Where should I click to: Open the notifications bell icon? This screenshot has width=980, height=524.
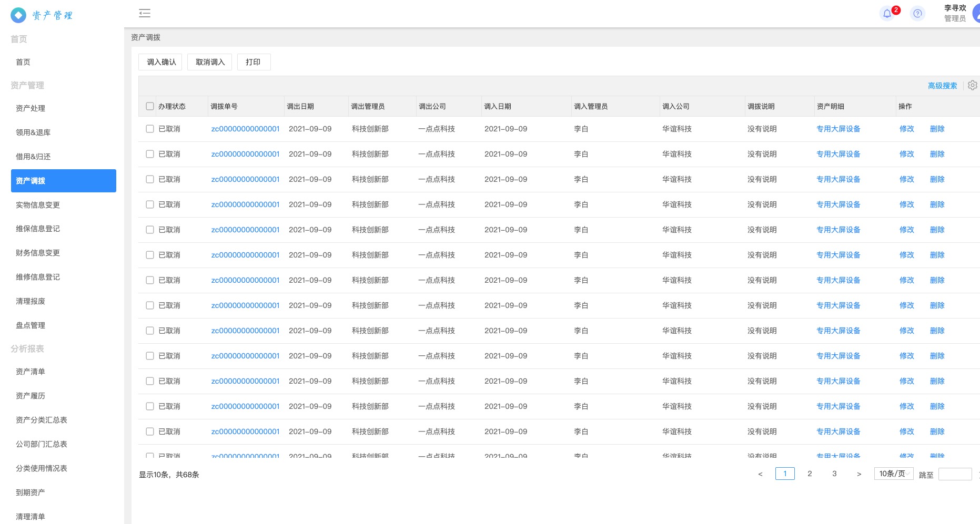tap(887, 14)
